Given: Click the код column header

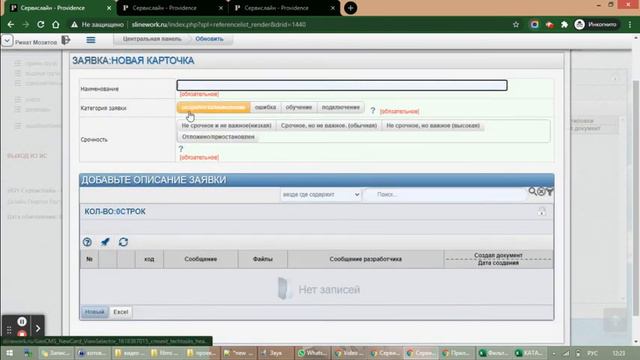Looking at the screenshot, I should [149, 259].
